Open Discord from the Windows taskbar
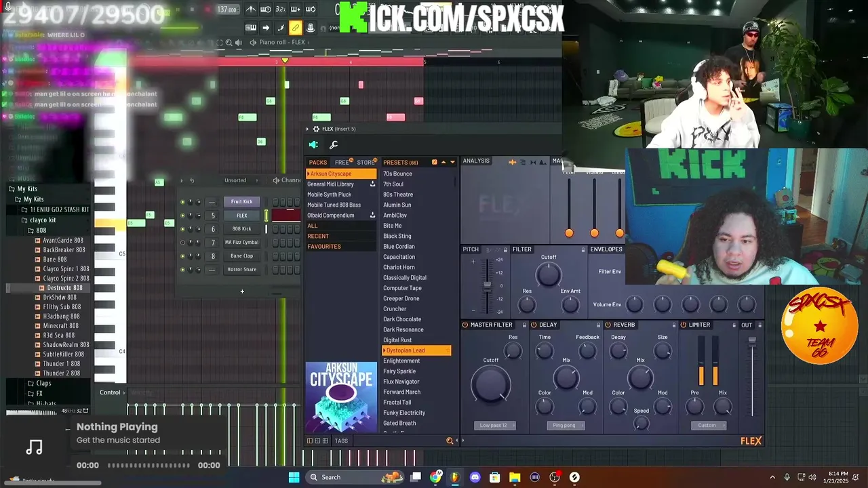868x488 pixels. 475,477
